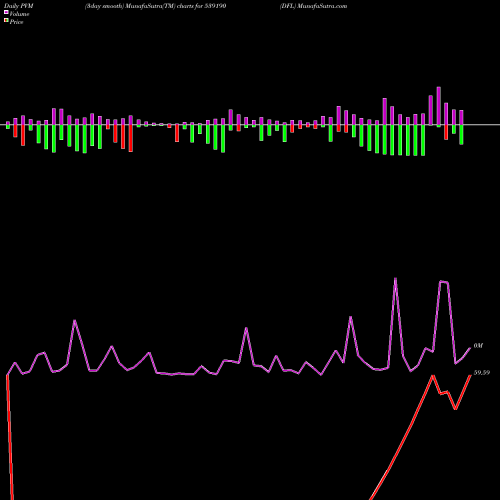The height and width of the screenshot is (500, 500).
Task: Click the '(DFL) MunafaSutra.com' heading text
Action: (313, 6)
